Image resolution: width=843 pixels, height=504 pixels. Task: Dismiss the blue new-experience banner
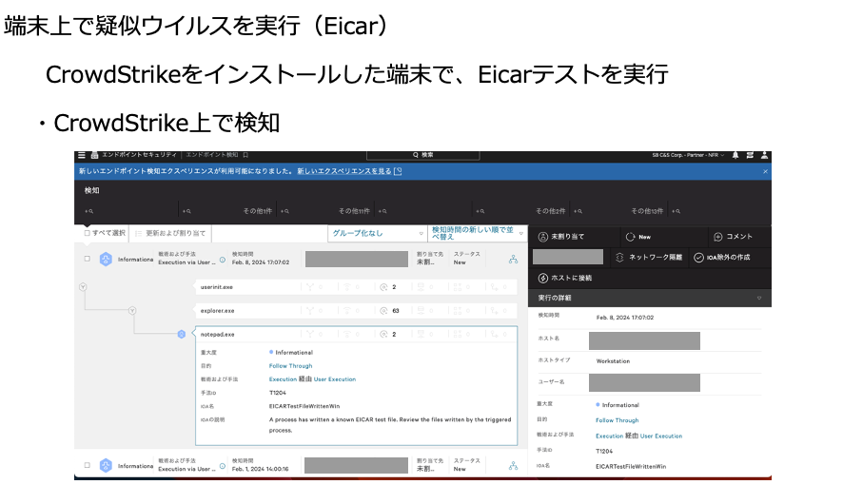765,171
